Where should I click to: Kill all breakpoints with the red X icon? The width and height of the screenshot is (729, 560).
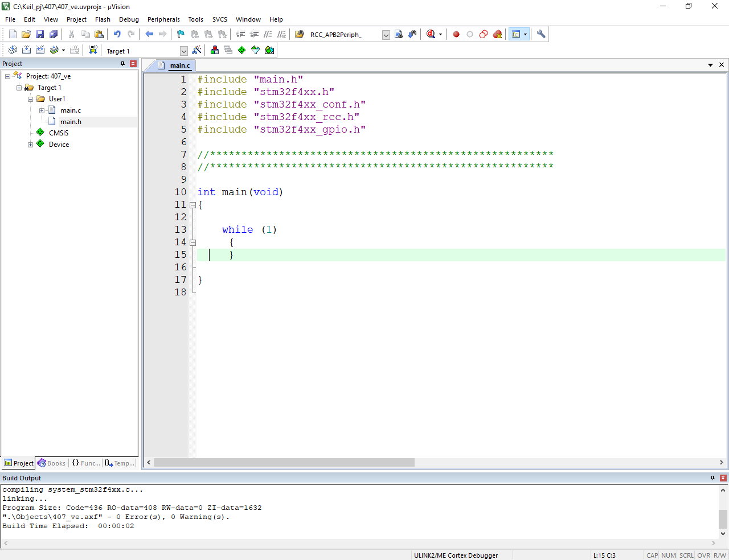tap(497, 34)
